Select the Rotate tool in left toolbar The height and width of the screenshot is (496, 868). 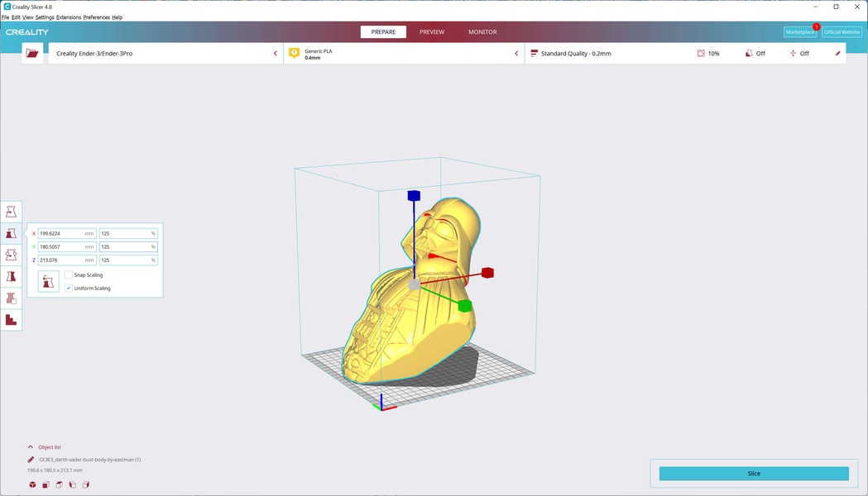[x=11, y=255]
